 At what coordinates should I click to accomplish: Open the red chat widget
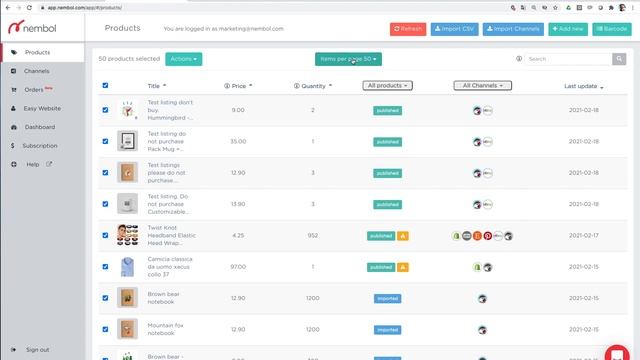tap(617, 353)
